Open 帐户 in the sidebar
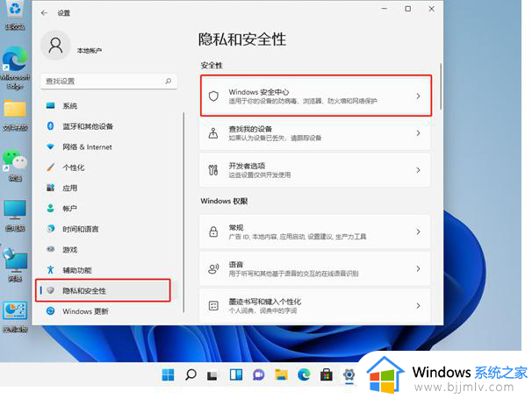This screenshot has width=532, height=399. click(x=109, y=209)
